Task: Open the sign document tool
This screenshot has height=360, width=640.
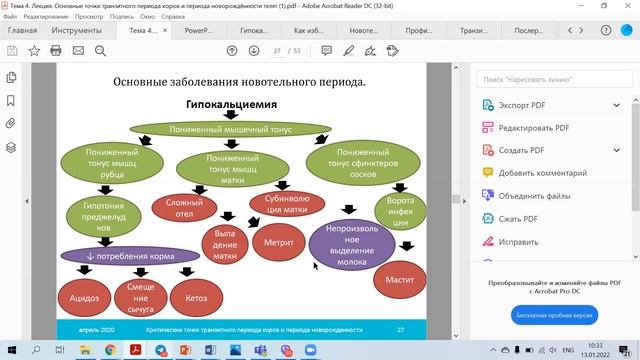Action: (x=370, y=51)
